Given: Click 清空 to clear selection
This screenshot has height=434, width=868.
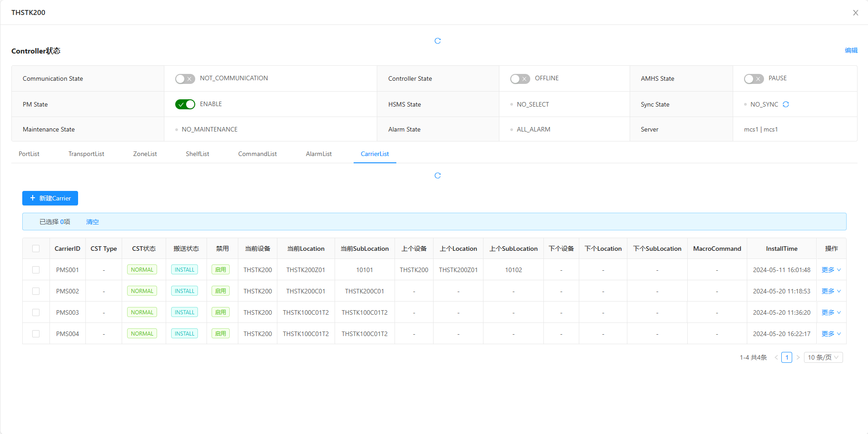Looking at the screenshot, I should coord(93,222).
